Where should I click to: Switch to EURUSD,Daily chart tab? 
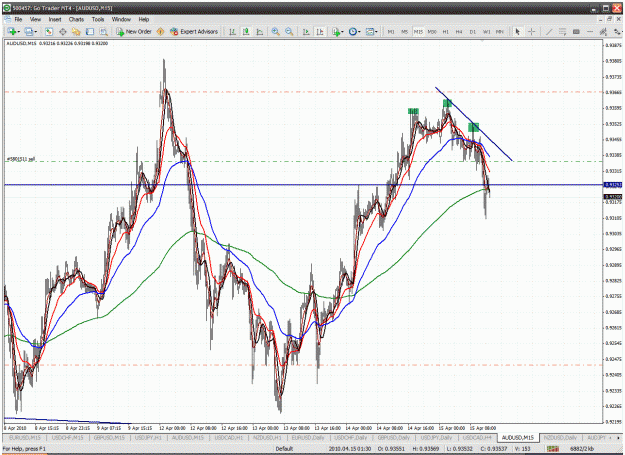308,437
